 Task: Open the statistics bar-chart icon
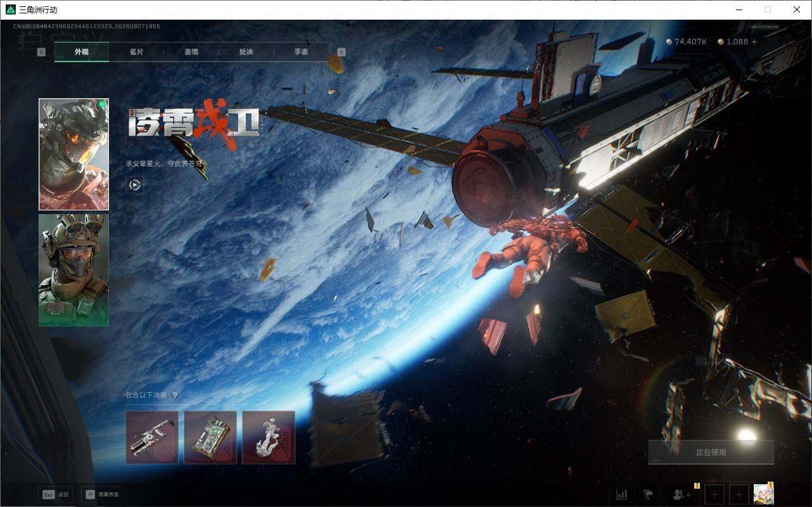[622, 494]
